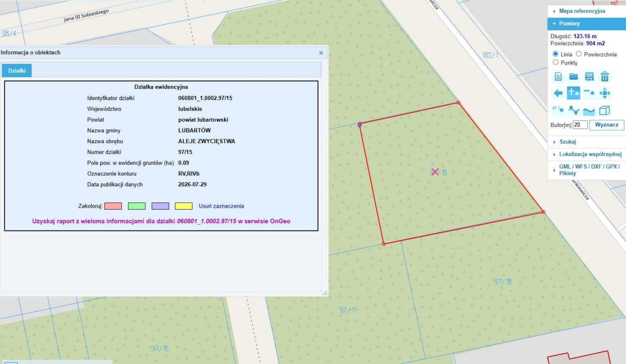
Task: Pick the red Zakoloruj color swatch
Action: click(x=113, y=206)
